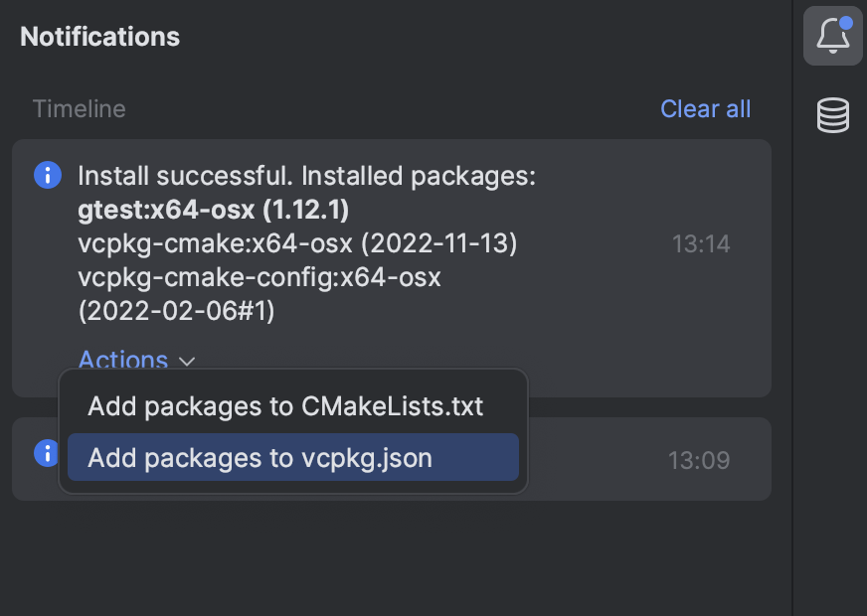Click the vcpkg-cmake-config:x64-osx package line
Image resolution: width=867 pixels, height=616 pixels.
coord(259,277)
